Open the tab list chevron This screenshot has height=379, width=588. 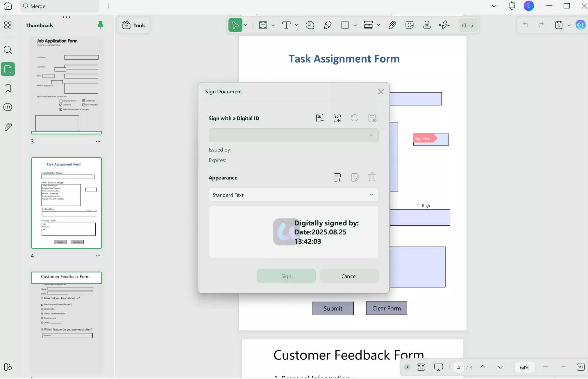pyautogui.click(x=494, y=6)
